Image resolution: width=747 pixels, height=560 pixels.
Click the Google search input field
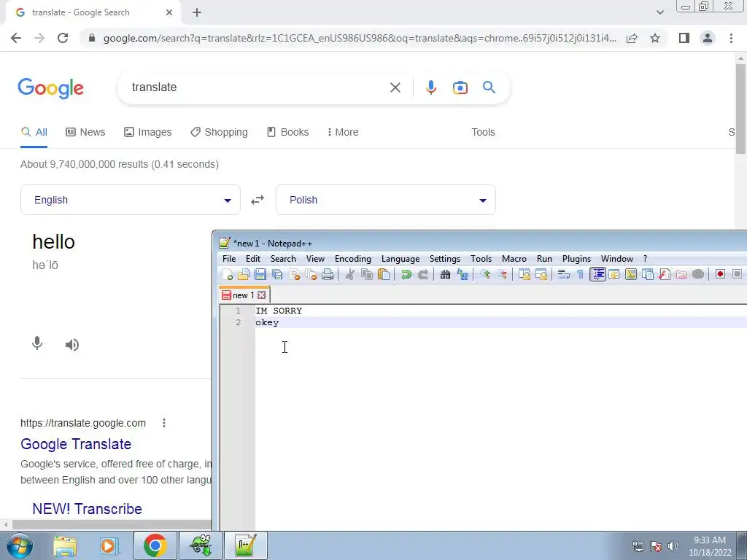pyautogui.click(x=258, y=87)
